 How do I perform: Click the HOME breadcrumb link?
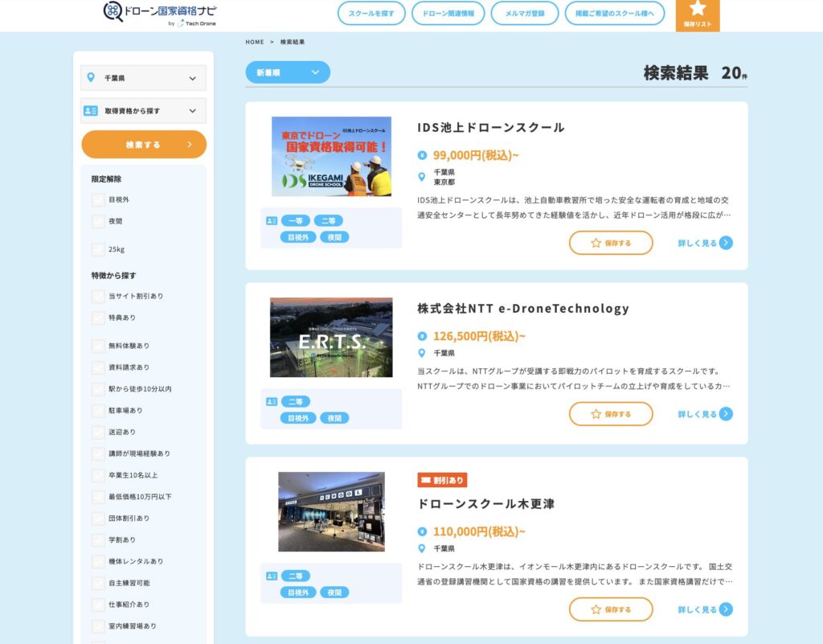[x=255, y=42]
